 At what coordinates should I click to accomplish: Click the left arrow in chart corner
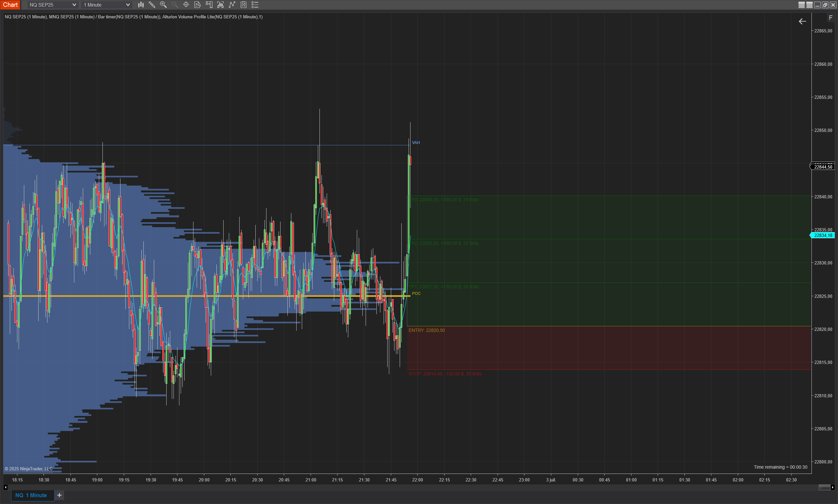[x=802, y=21]
